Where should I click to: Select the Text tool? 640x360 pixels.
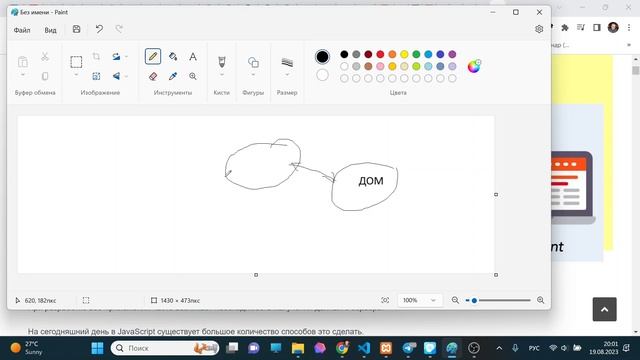click(x=193, y=56)
